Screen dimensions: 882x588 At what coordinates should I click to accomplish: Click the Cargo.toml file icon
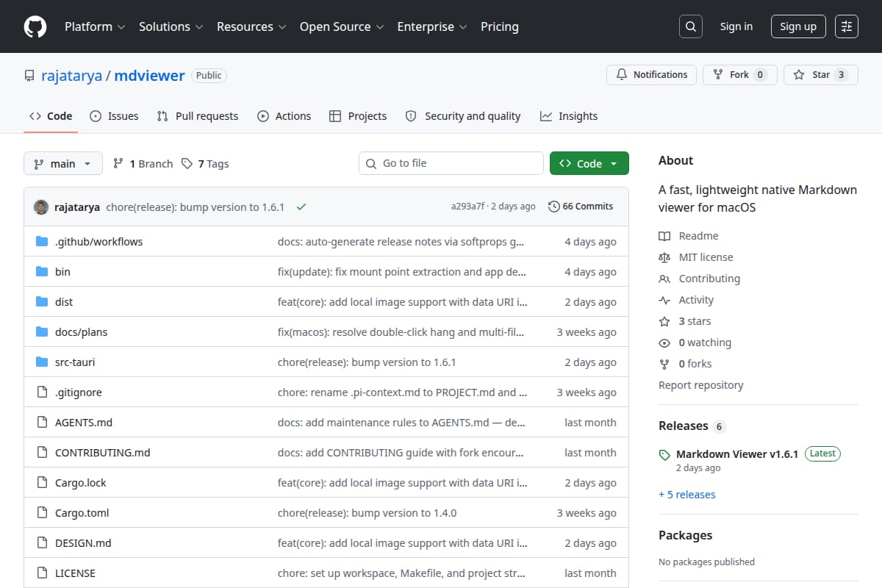[x=42, y=513]
